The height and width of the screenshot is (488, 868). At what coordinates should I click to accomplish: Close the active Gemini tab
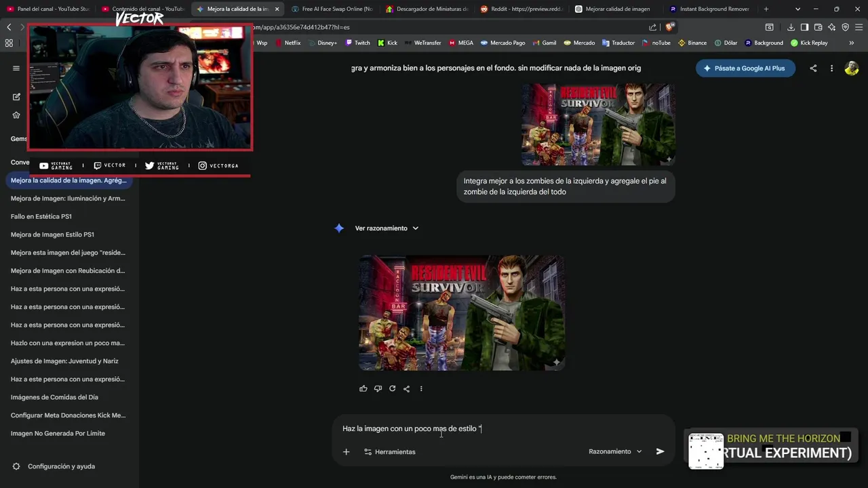point(277,9)
